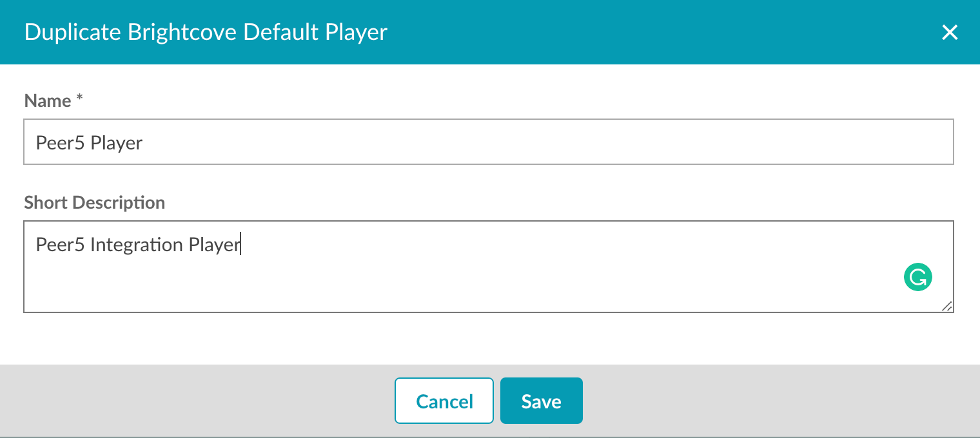Select the text Peer5 Player

point(89,142)
